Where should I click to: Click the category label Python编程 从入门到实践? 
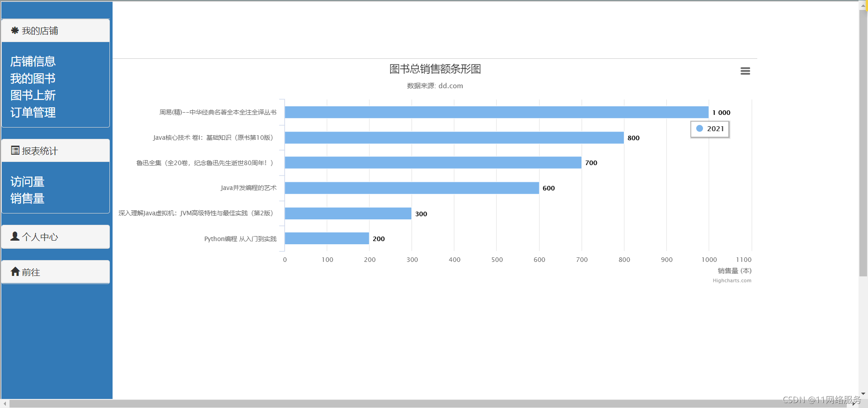[241, 239]
